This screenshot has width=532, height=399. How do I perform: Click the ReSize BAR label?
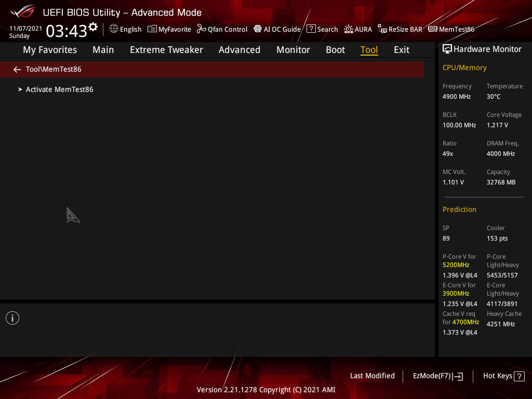405,29
